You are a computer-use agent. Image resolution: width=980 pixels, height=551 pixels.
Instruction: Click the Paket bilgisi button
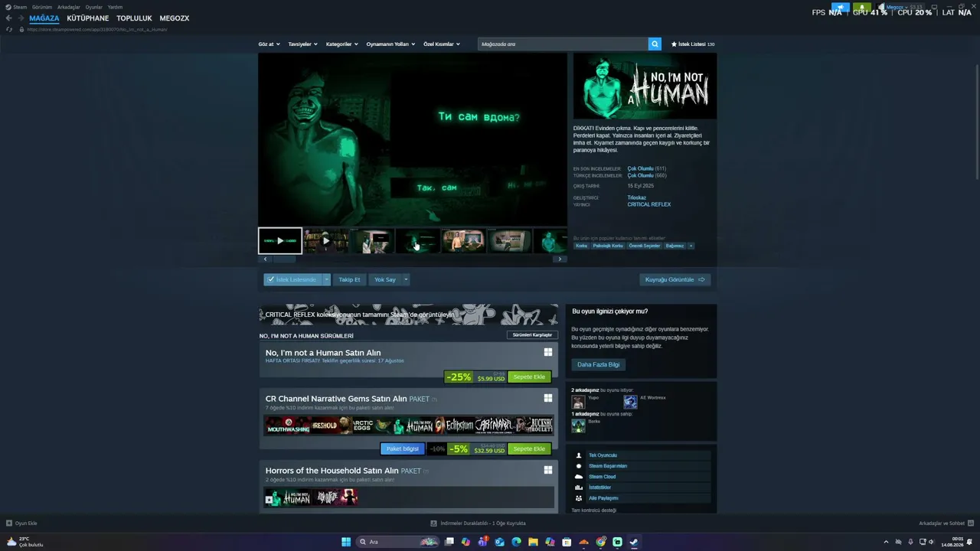[x=402, y=448]
